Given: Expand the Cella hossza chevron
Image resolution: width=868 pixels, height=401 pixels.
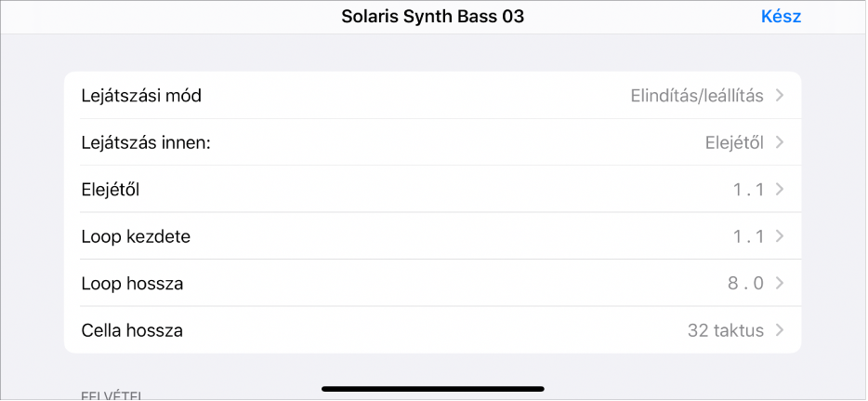Looking at the screenshot, I should 779,330.
